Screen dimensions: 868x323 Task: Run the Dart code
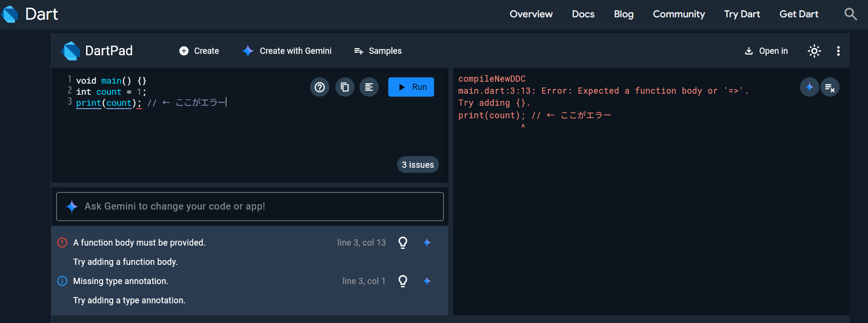[411, 87]
